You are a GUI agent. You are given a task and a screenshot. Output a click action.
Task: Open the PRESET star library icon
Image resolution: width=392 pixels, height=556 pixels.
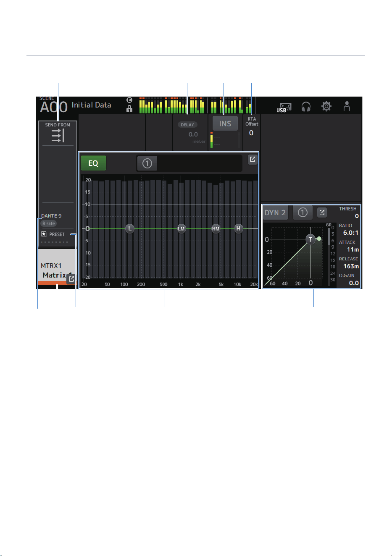click(x=44, y=234)
